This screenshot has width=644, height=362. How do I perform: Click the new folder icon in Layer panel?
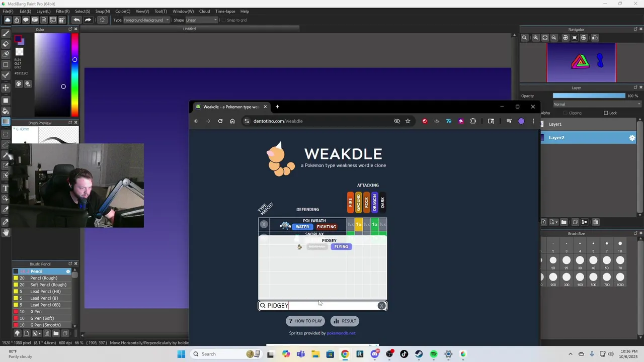click(x=563, y=222)
